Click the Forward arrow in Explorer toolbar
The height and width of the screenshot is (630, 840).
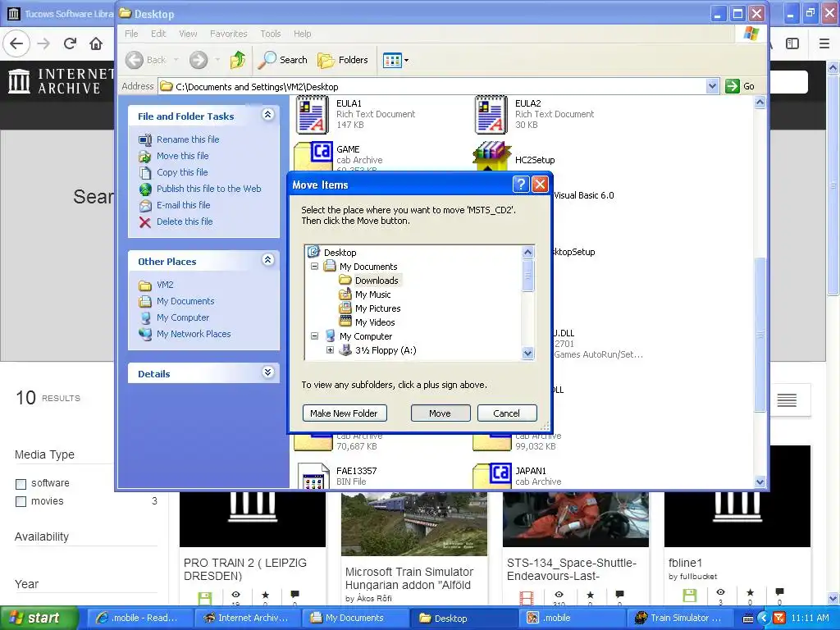199,60
